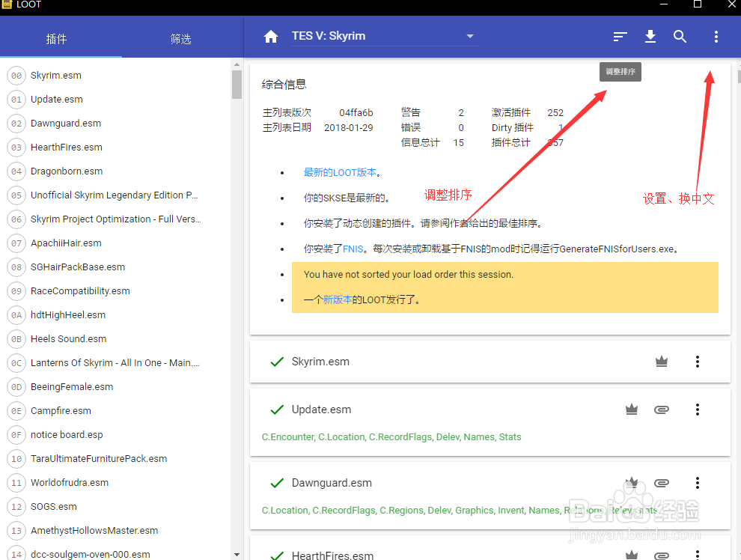
Task: Select Lanterns Of Skyrim plugin entry
Action: tap(115, 362)
